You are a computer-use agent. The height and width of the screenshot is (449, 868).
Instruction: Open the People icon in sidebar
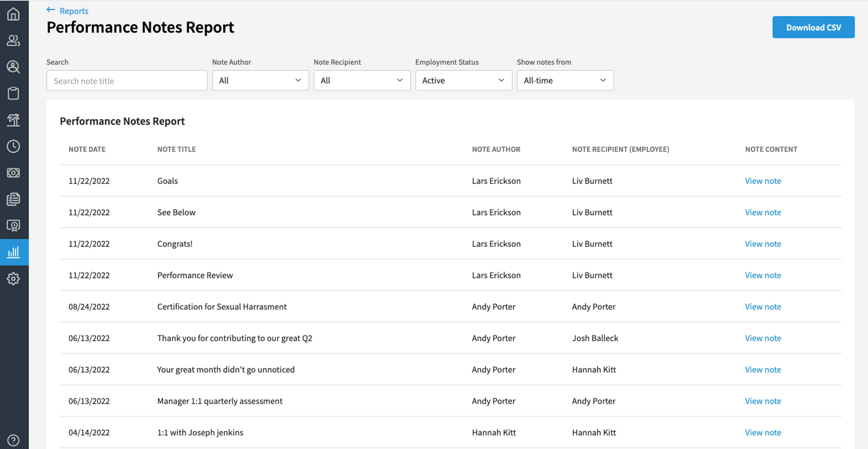point(14,40)
